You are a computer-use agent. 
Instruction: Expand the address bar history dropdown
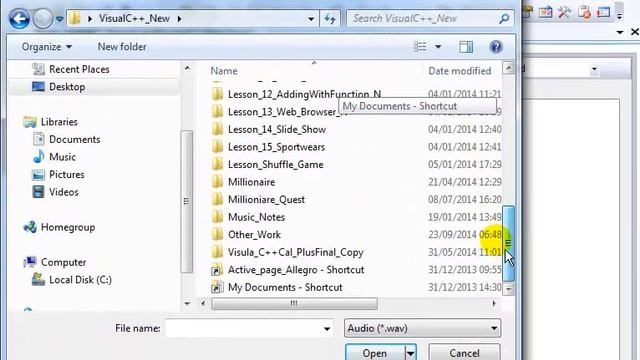click(311, 19)
